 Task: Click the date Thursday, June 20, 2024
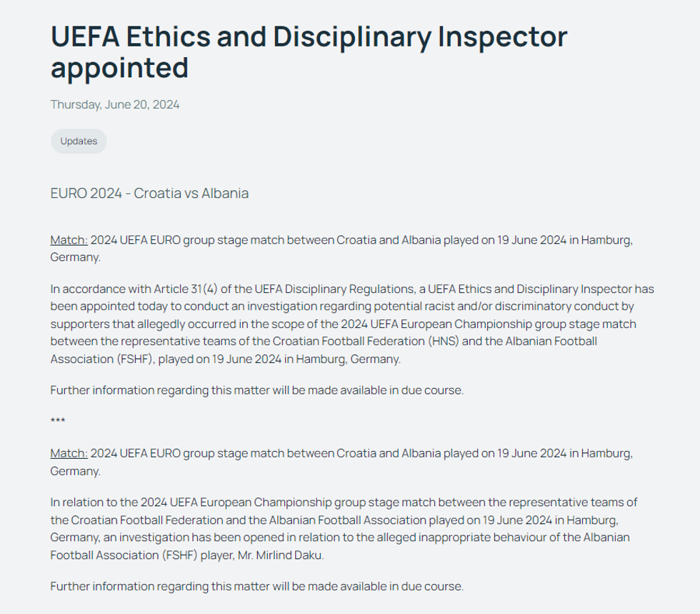[115, 104]
